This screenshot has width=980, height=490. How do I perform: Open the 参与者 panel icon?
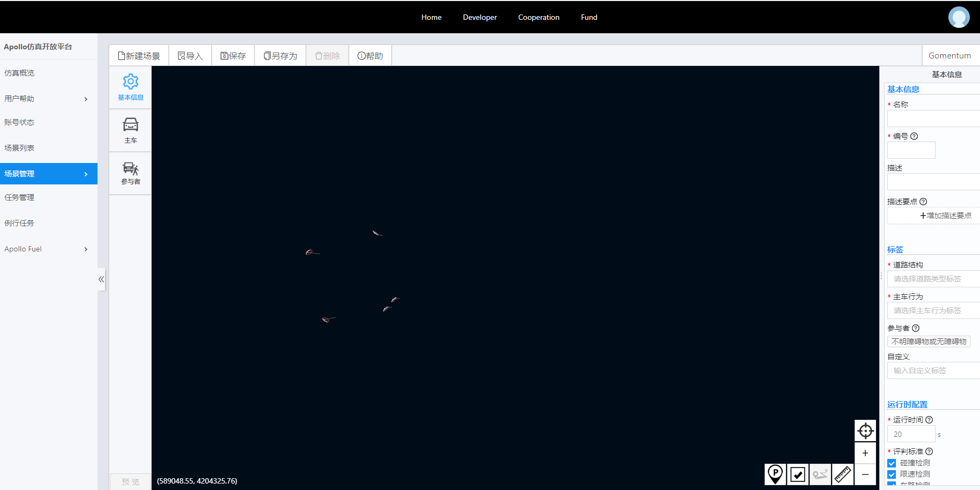[130, 173]
